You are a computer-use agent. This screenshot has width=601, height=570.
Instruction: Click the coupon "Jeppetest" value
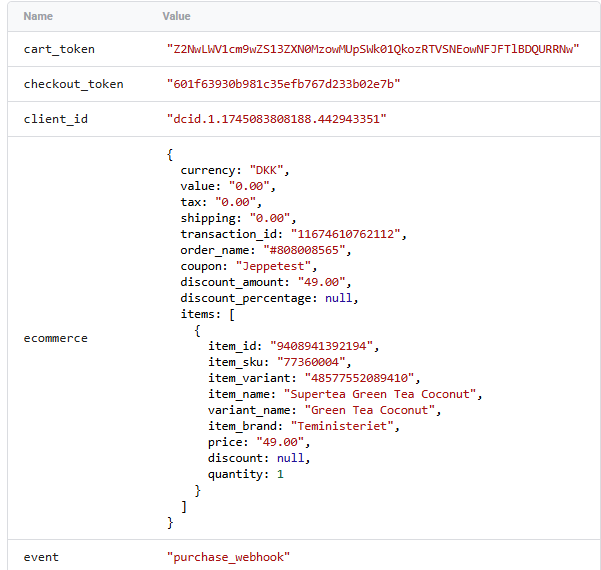click(x=273, y=266)
